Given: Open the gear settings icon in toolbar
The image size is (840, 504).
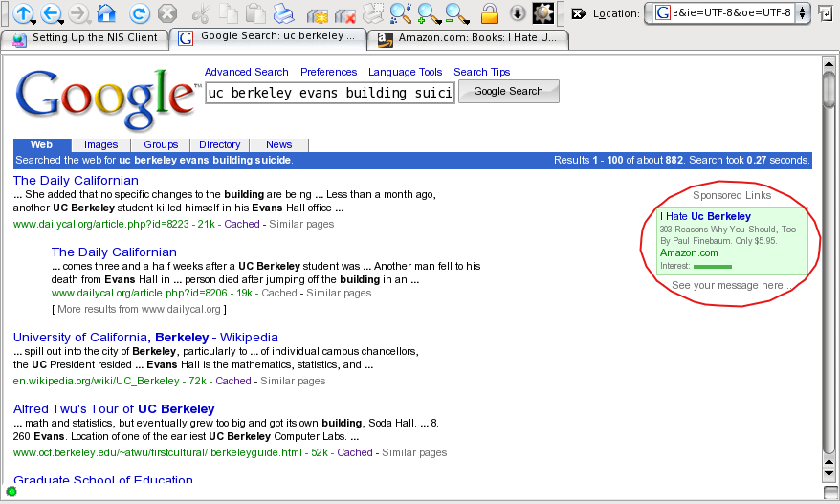Looking at the screenshot, I should point(542,13).
